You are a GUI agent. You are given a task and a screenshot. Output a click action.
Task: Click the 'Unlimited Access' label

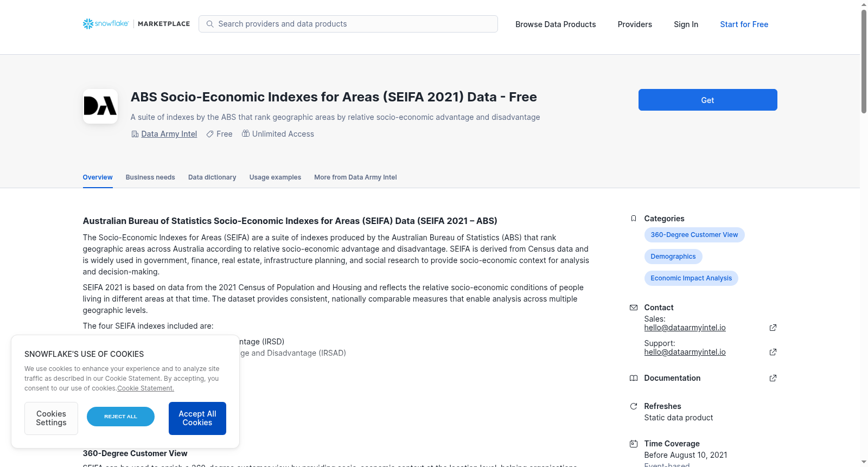(x=283, y=134)
